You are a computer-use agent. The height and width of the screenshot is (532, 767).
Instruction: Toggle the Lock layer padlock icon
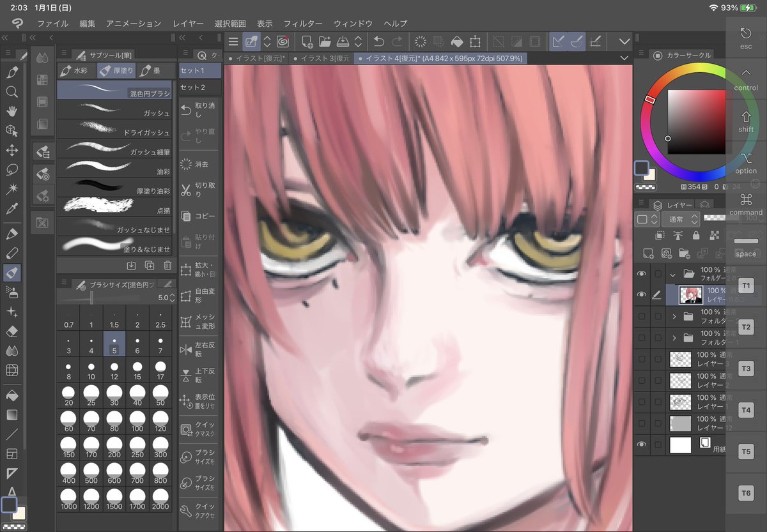coord(695,236)
